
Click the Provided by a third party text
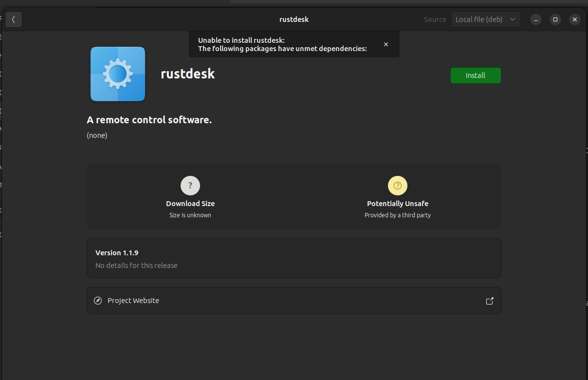pyautogui.click(x=397, y=215)
